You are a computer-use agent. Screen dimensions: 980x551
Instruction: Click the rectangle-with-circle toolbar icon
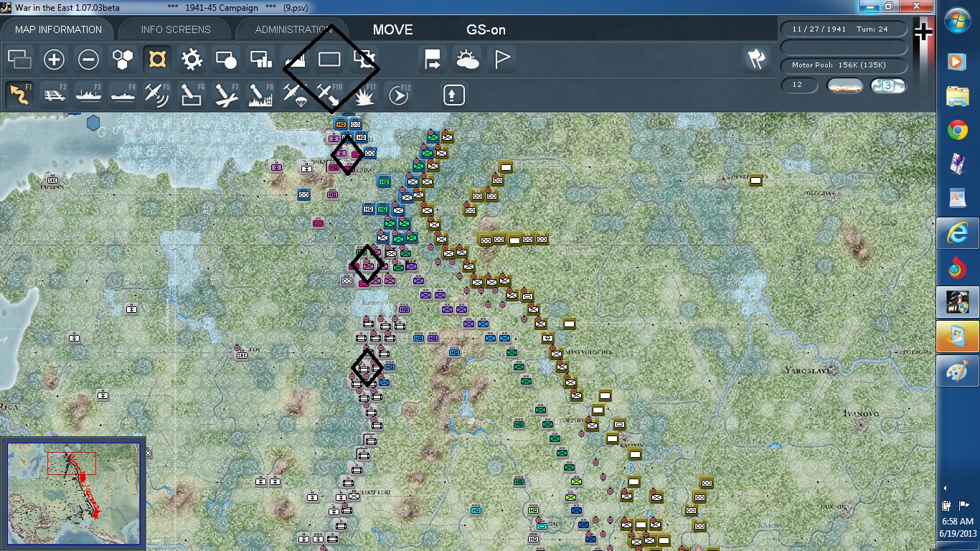click(x=226, y=60)
